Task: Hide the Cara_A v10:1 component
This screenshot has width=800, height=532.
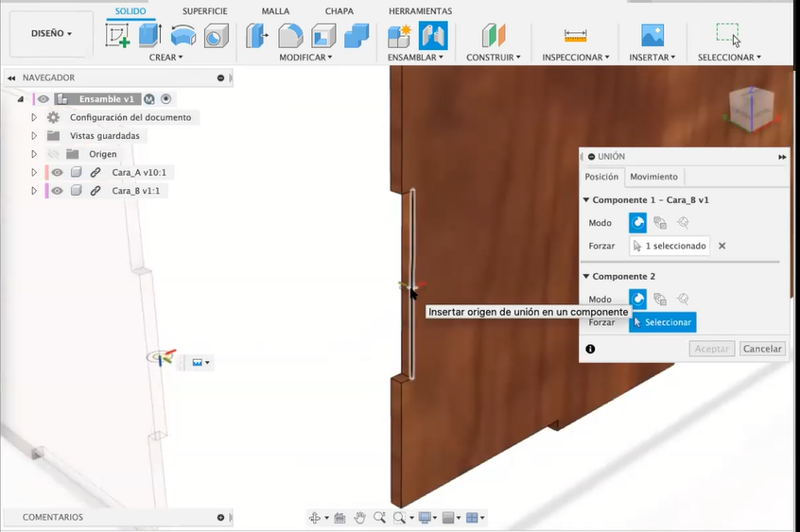Action: (x=57, y=172)
